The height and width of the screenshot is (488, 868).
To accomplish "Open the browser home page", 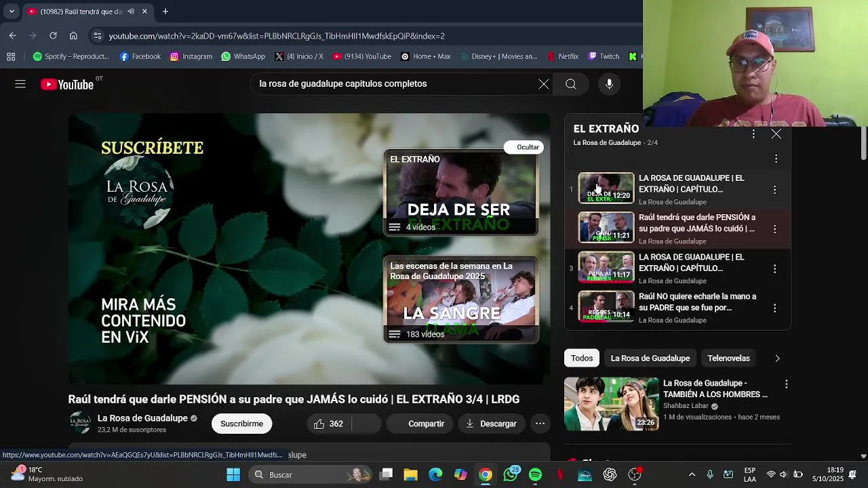I will click(x=73, y=36).
